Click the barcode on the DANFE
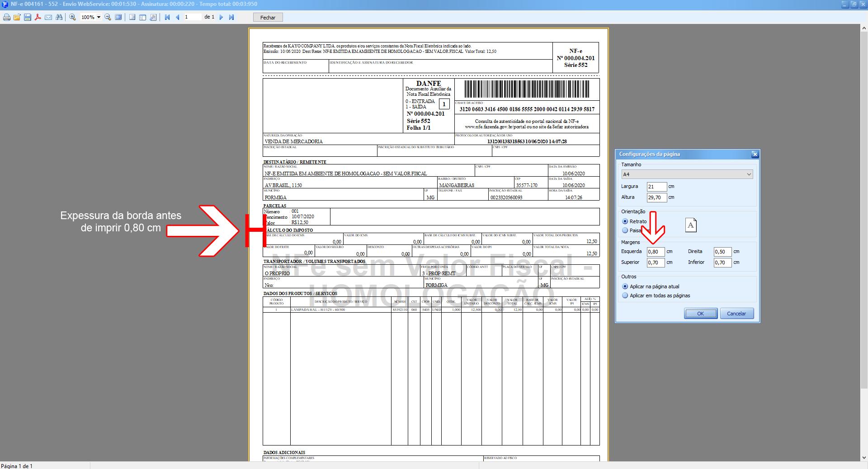 pos(527,89)
